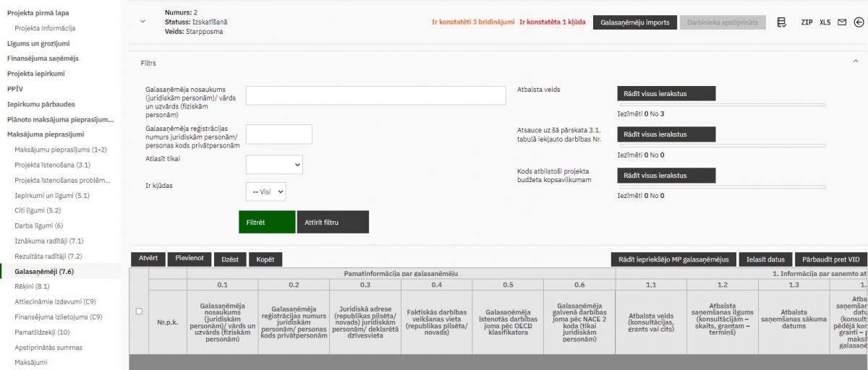Collapse the Filtrs panel with chevron

click(x=856, y=62)
